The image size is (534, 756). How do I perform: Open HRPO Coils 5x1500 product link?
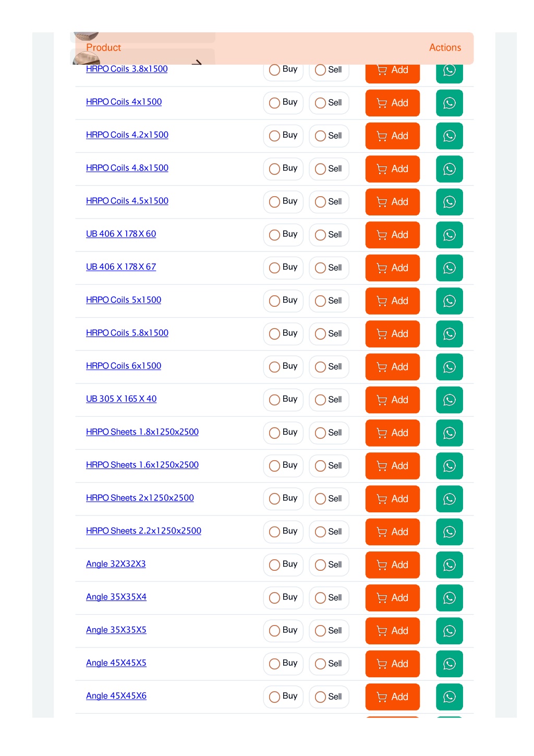(x=124, y=300)
